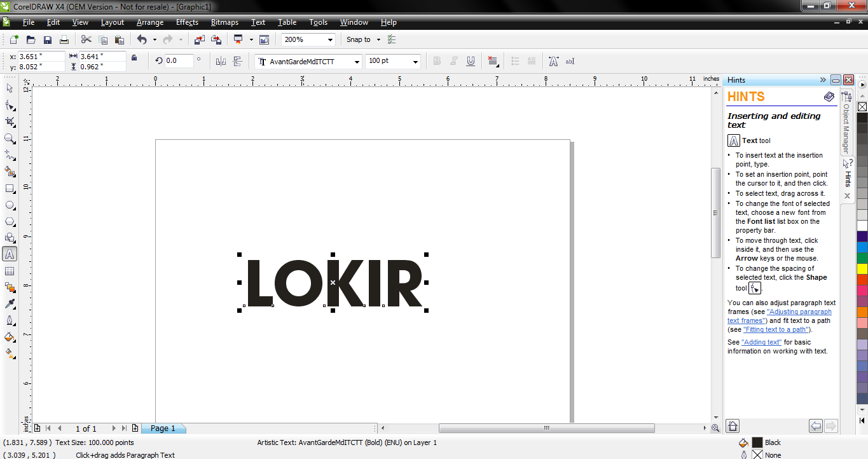The height and width of the screenshot is (459, 868).
Task: Select the Pick tool
Action: (10, 88)
